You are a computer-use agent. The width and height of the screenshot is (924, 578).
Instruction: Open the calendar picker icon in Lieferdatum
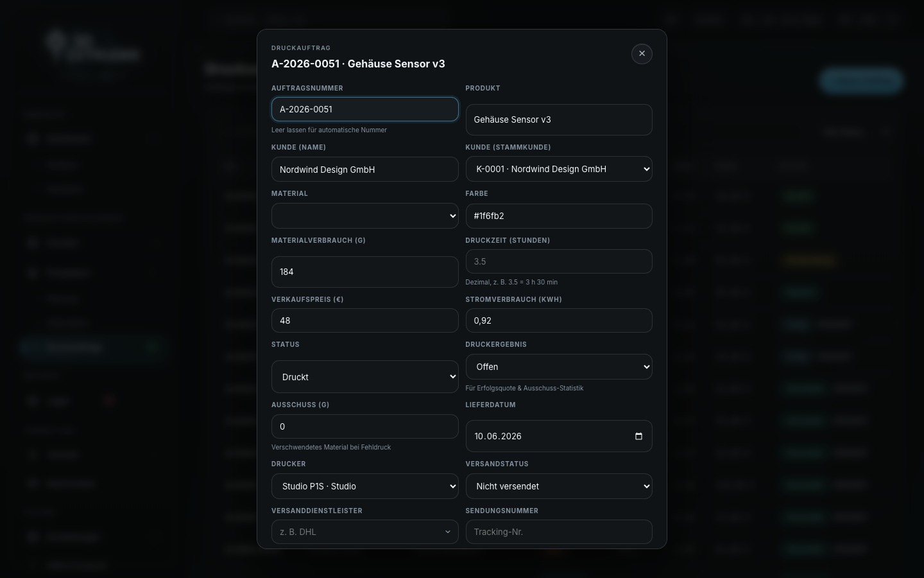pos(638,436)
